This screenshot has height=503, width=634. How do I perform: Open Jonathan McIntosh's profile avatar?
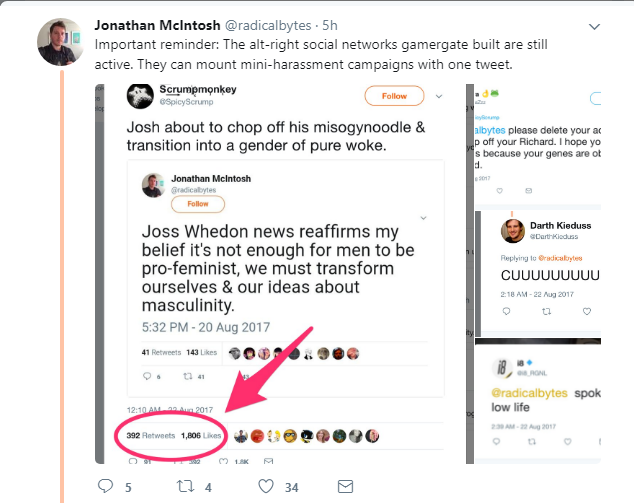[x=60, y=42]
